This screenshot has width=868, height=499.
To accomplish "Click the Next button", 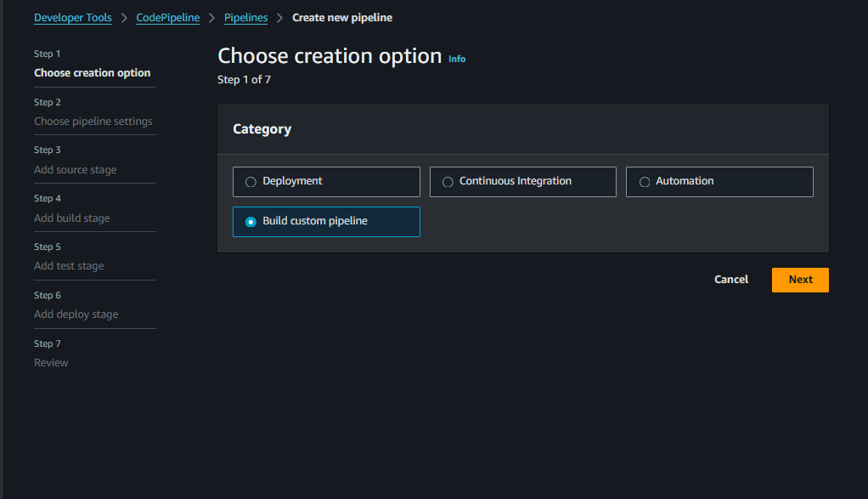I will click(x=800, y=280).
